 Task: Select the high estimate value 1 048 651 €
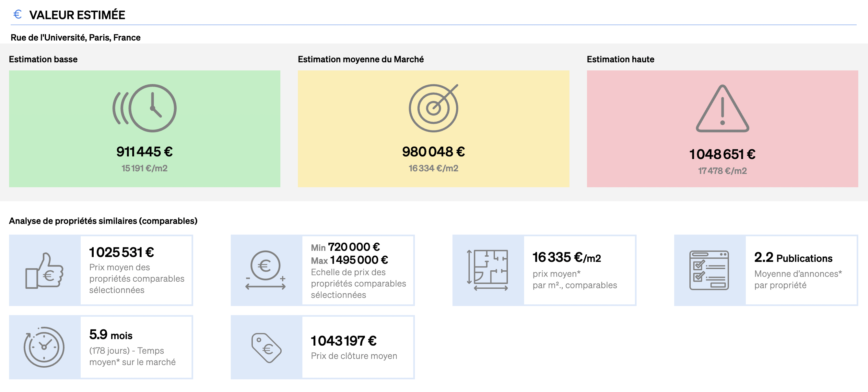722,154
